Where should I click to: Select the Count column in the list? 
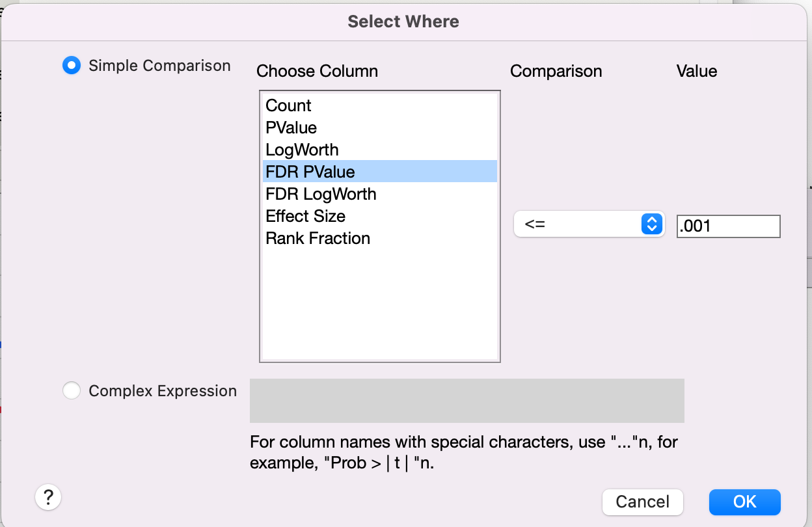tap(288, 105)
